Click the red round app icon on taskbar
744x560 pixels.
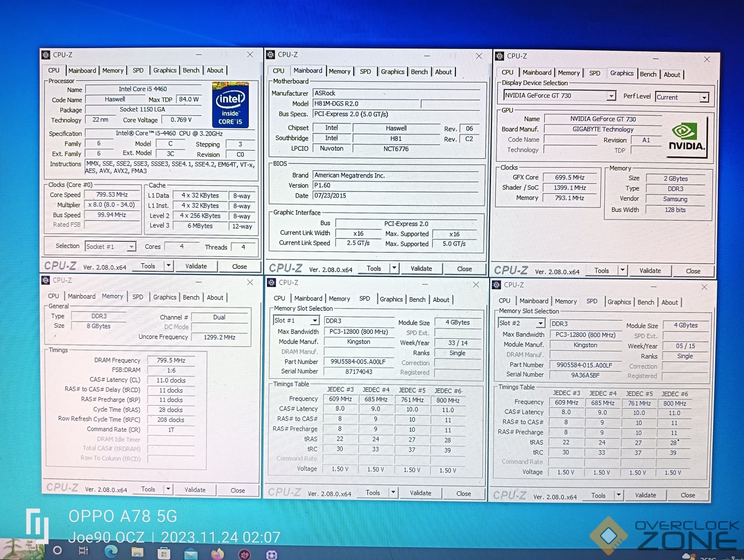point(245,554)
